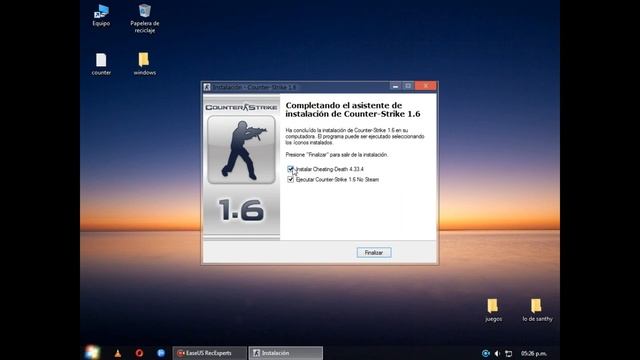Select the lo de santhy folder

coord(537,310)
